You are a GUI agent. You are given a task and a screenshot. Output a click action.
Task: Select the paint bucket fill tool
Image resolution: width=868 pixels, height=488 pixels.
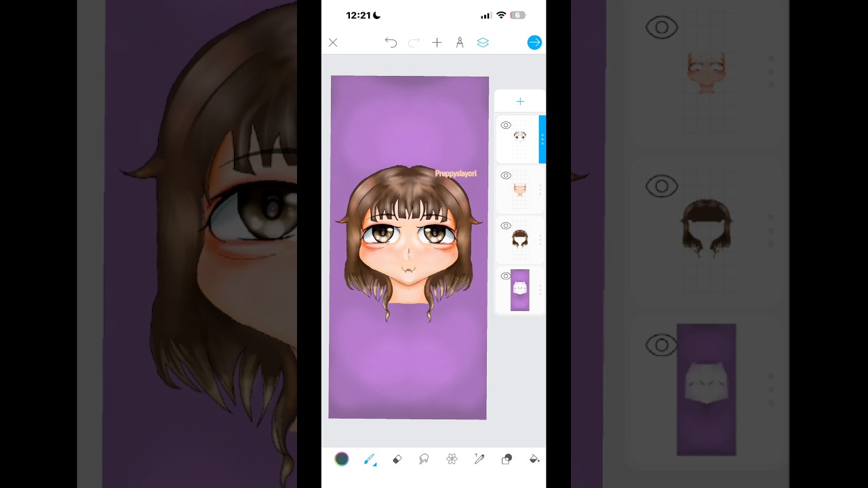534,459
